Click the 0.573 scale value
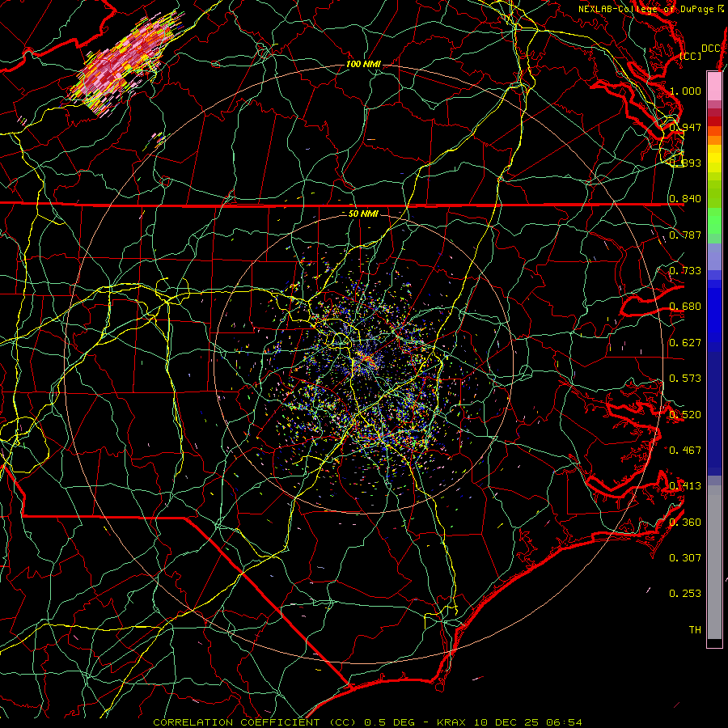The height and width of the screenshot is (728, 728). pos(685,379)
